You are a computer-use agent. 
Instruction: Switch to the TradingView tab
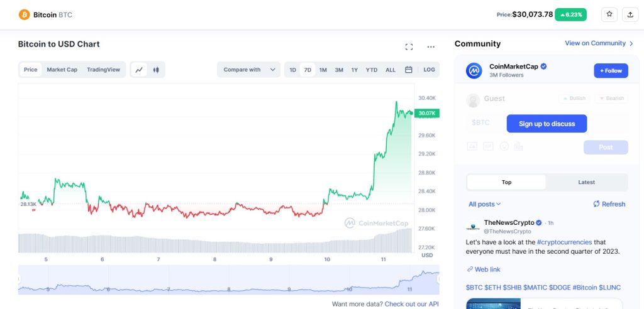coord(104,70)
